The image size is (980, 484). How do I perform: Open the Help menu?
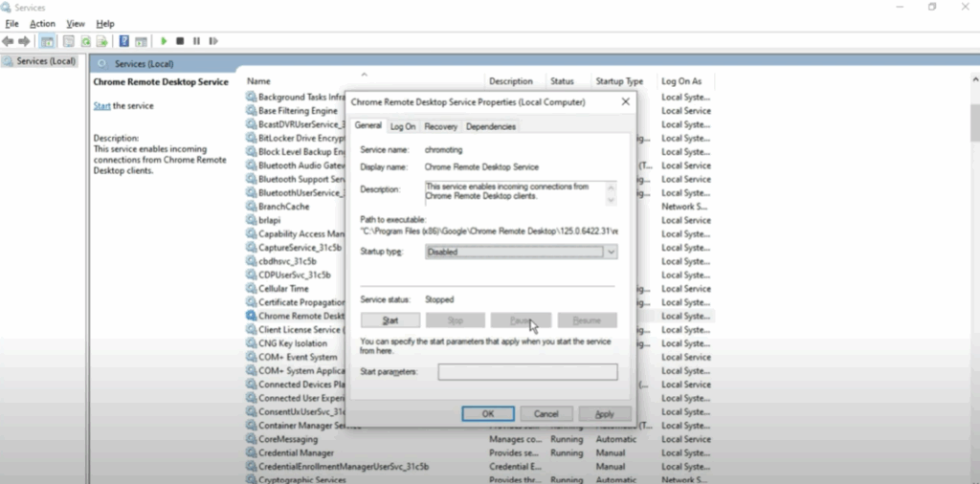(x=105, y=24)
